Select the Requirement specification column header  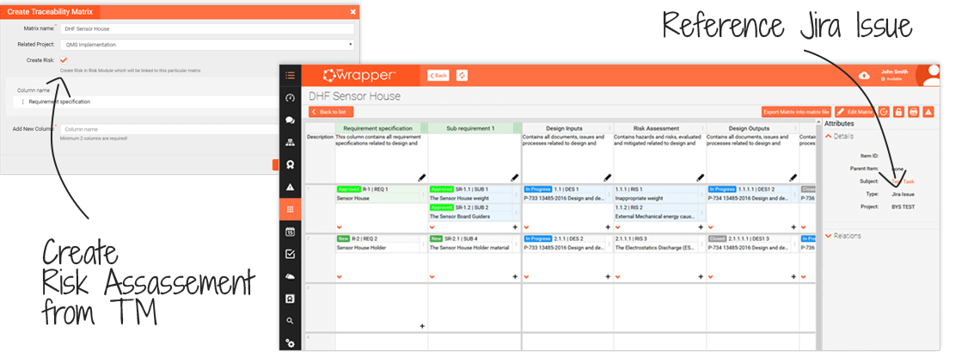pos(381,128)
